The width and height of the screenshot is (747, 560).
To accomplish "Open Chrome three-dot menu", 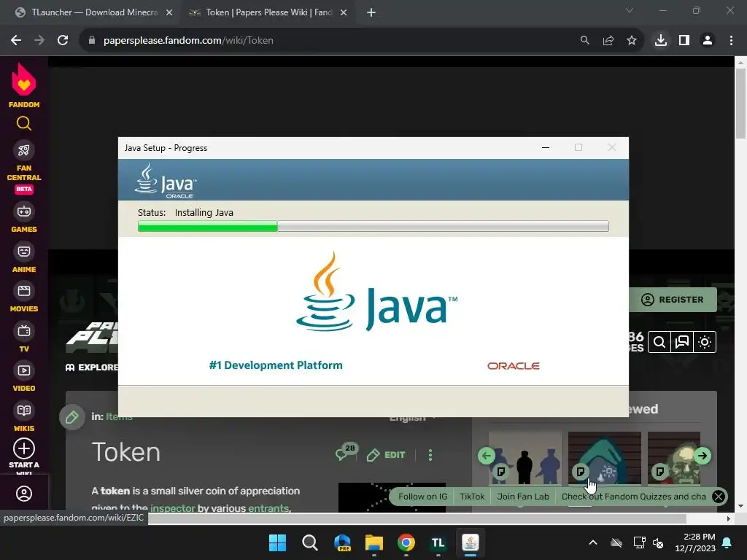I will 731,41.
